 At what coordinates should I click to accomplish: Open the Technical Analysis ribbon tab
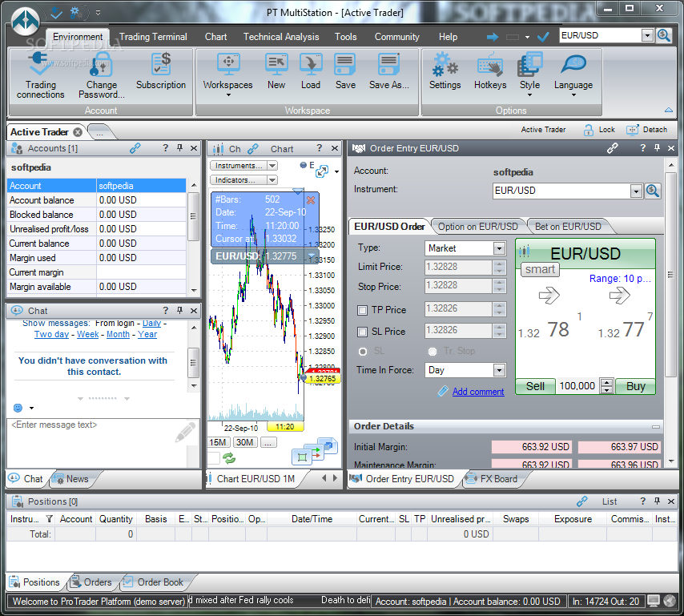(x=281, y=37)
